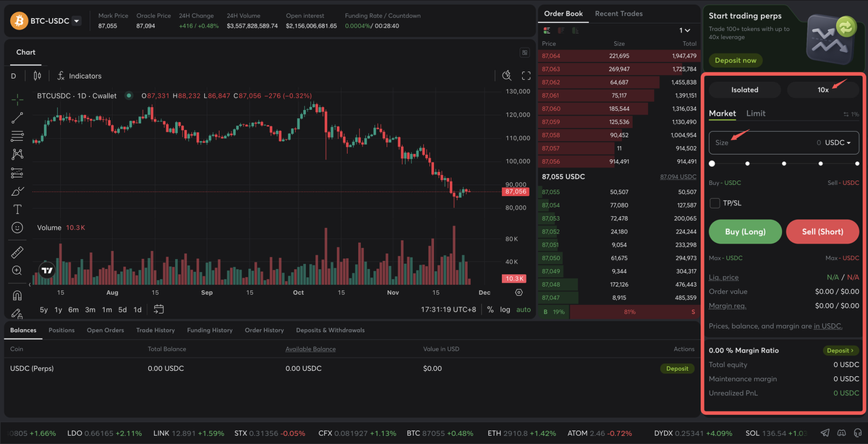The image size is (868, 444).
Task: Select the magnet mode tool
Action: click(x=17, y=295)
